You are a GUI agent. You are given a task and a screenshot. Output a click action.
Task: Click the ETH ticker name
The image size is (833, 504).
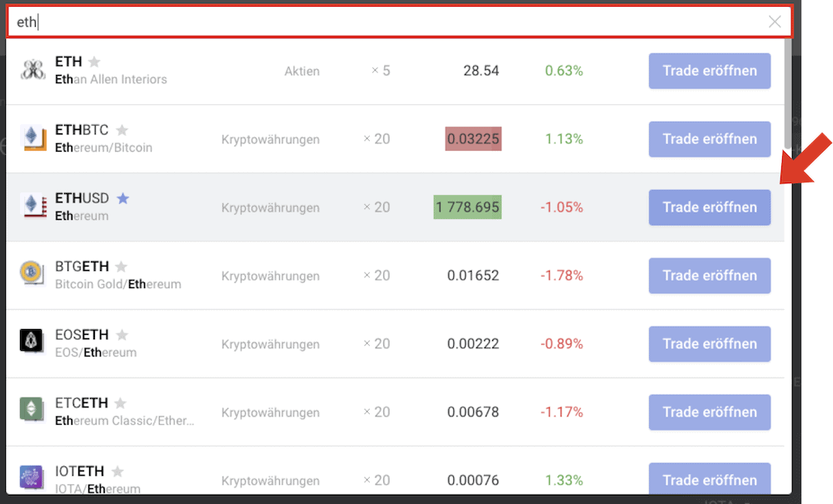pyautogui.click(x=68, y=62)
